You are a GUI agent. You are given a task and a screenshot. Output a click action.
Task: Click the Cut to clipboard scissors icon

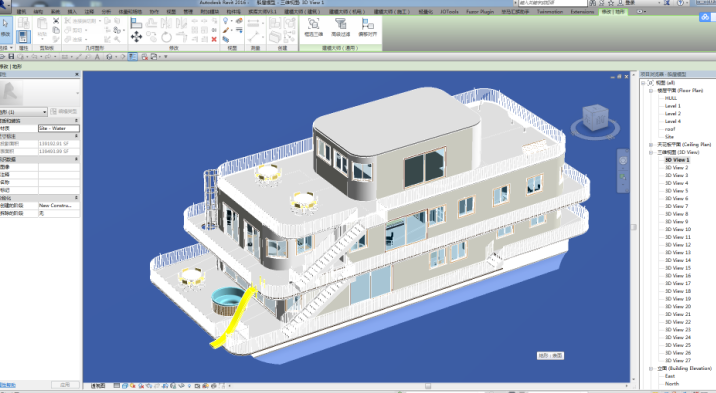56,21
